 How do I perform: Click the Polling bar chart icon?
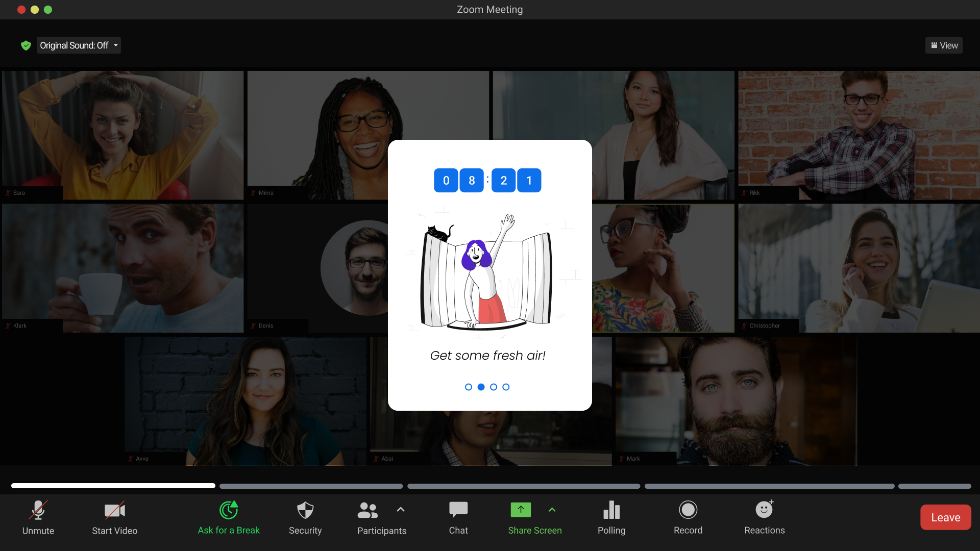(x=611, y=510)
